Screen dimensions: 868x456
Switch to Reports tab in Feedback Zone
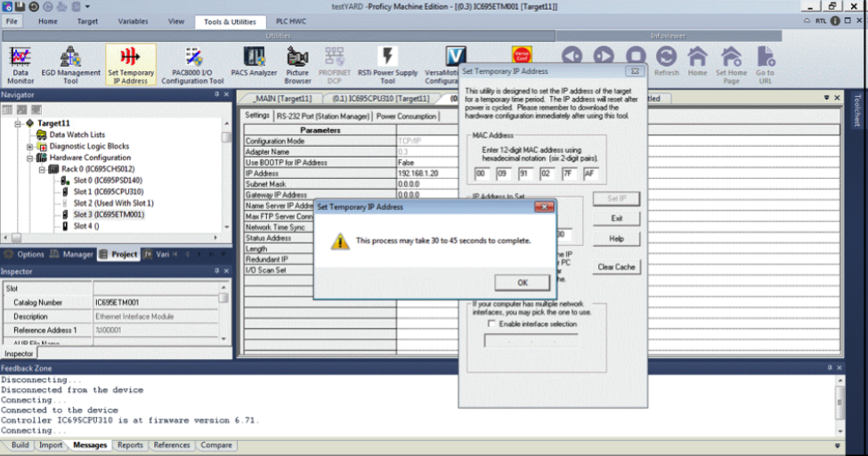[x=130, y=445]
